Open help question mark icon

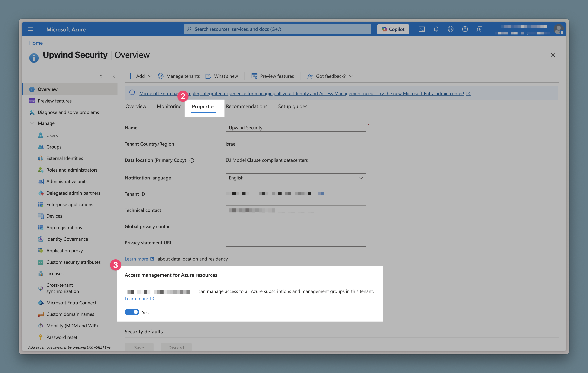click(x=465, y=29)
